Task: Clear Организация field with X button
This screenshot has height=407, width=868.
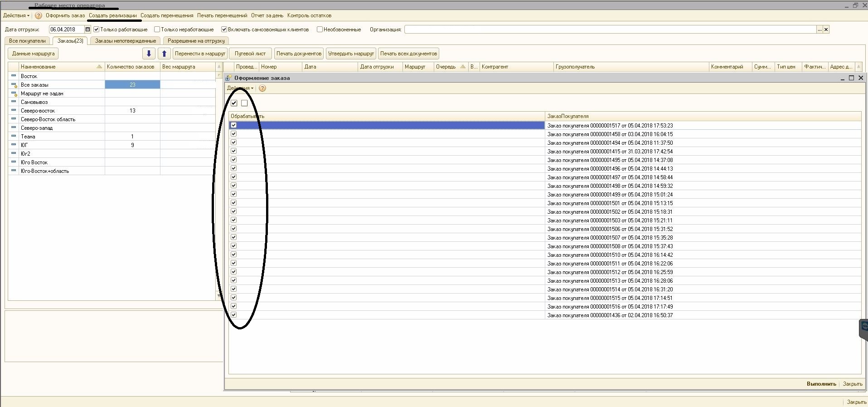Action: (826, 29)
